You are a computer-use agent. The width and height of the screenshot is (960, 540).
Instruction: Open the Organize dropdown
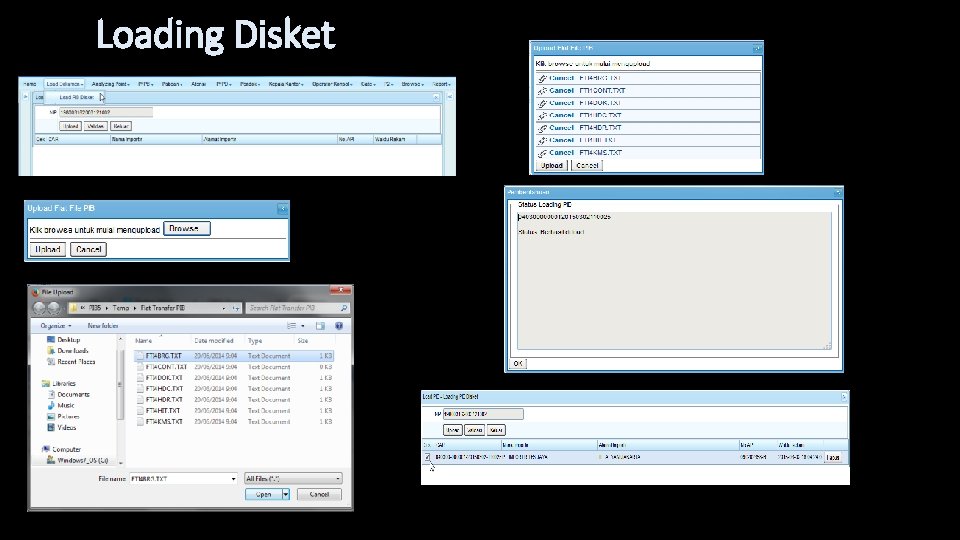click(x=56, y=326)
